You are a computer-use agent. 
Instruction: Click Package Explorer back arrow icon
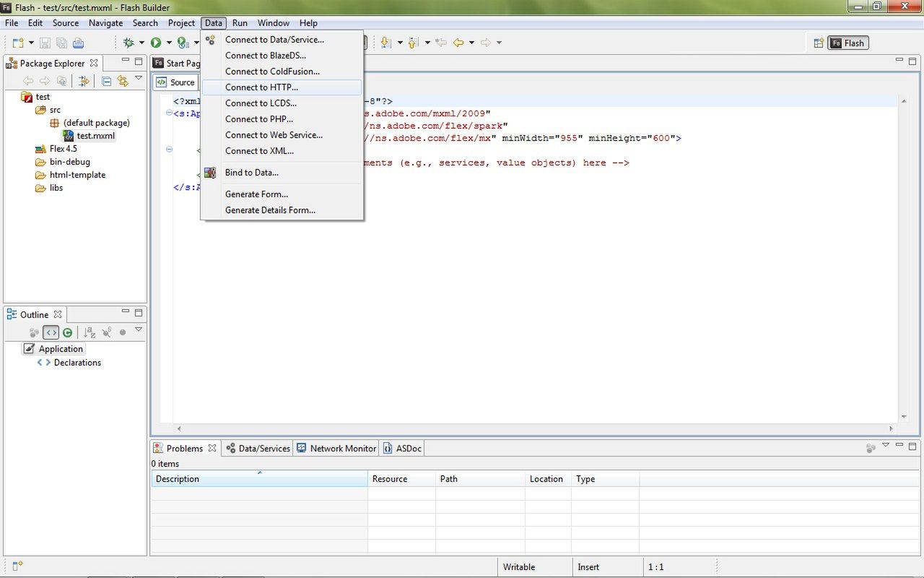click(x=29, y=81)
